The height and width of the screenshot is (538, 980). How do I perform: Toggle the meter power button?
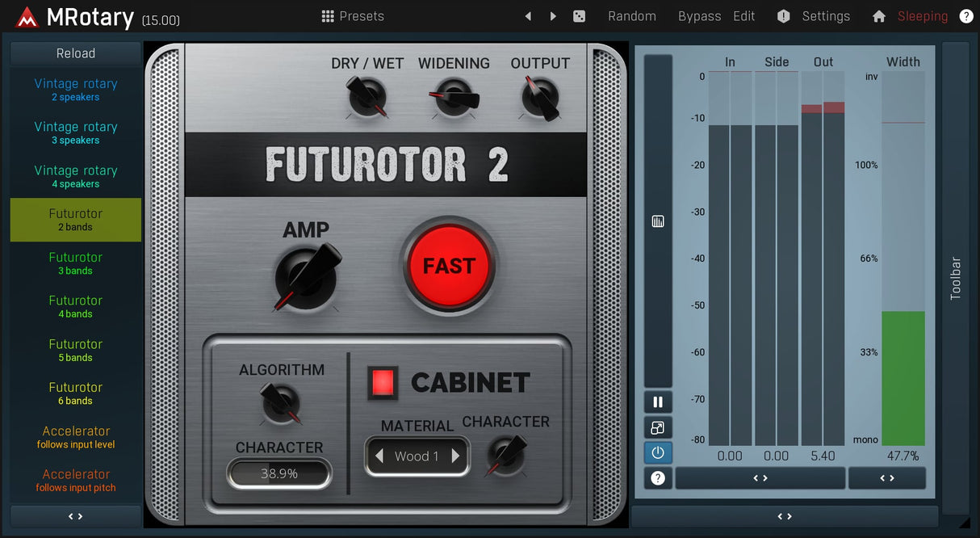click(x=658, y=453)
